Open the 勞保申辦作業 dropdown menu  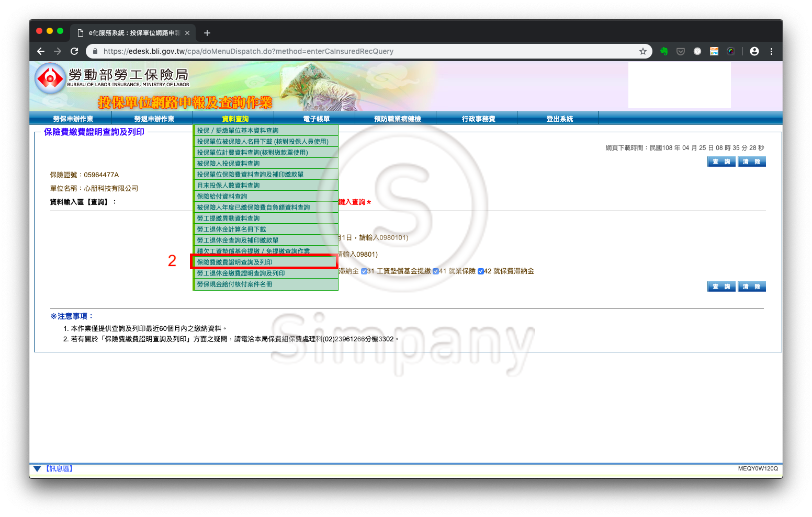(x=73, y=119)
